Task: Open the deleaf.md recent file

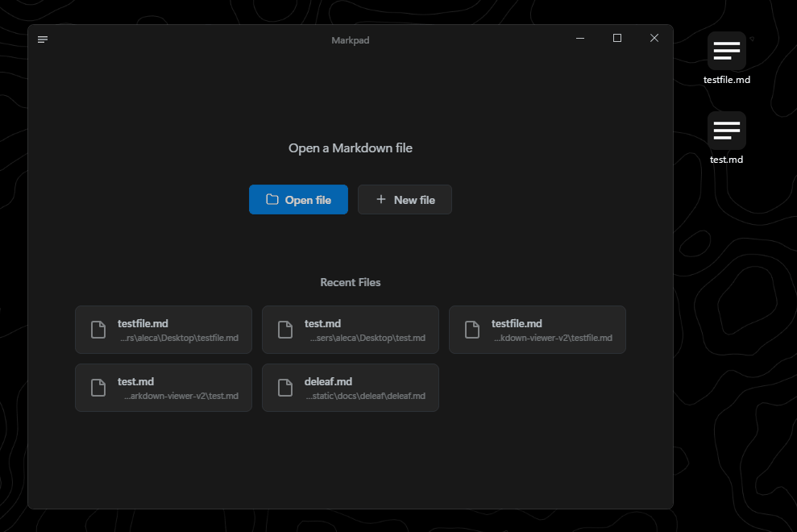Action: (x=351, y=388)
